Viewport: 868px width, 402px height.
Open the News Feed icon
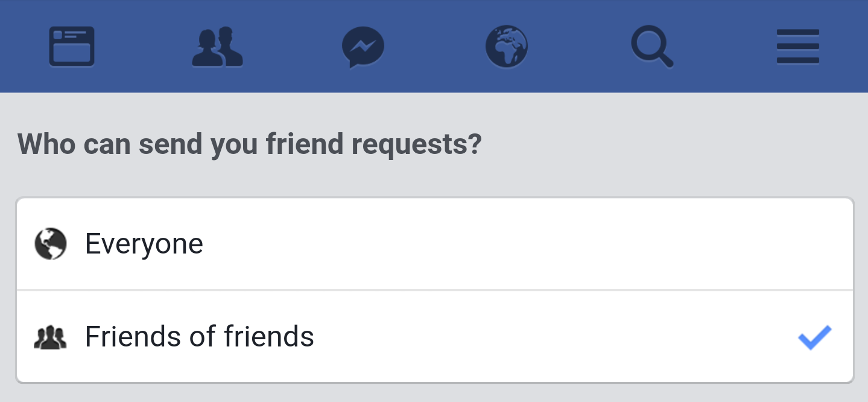click(x=71, y=46)
